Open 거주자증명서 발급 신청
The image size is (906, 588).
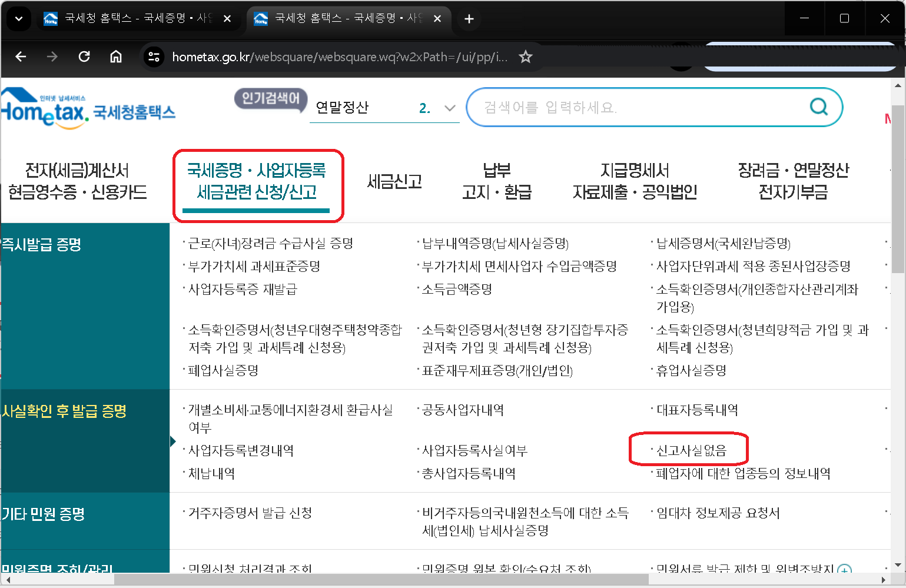coord(250,513)
